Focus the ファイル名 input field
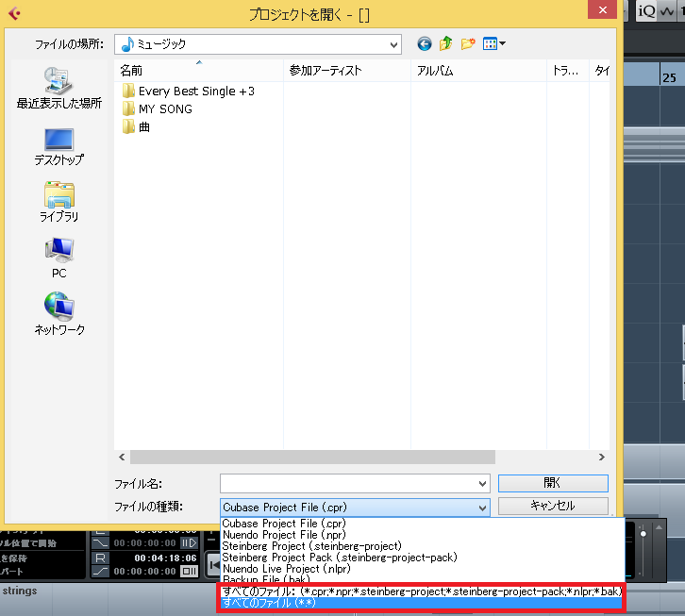 (347, 484)
